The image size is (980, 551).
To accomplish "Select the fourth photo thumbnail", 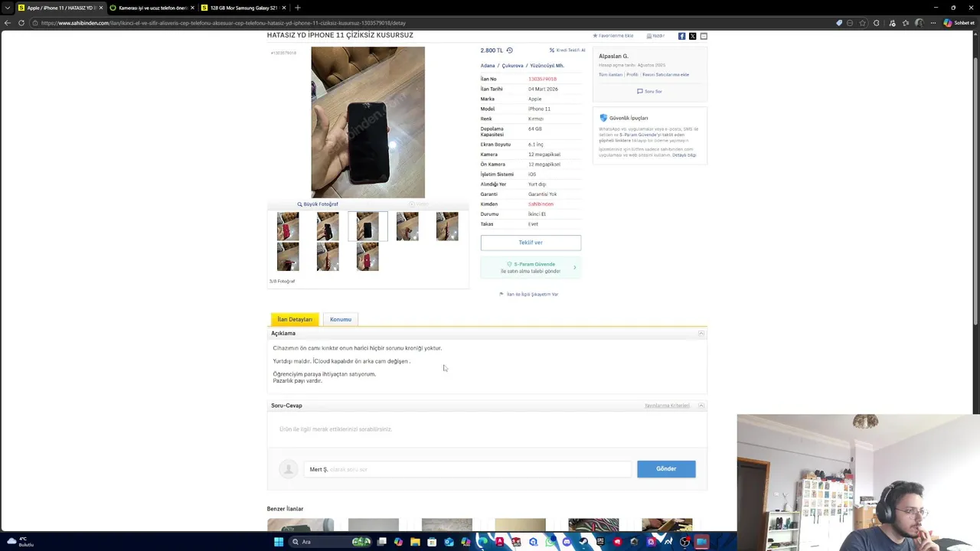I will (x=407, y=227).
